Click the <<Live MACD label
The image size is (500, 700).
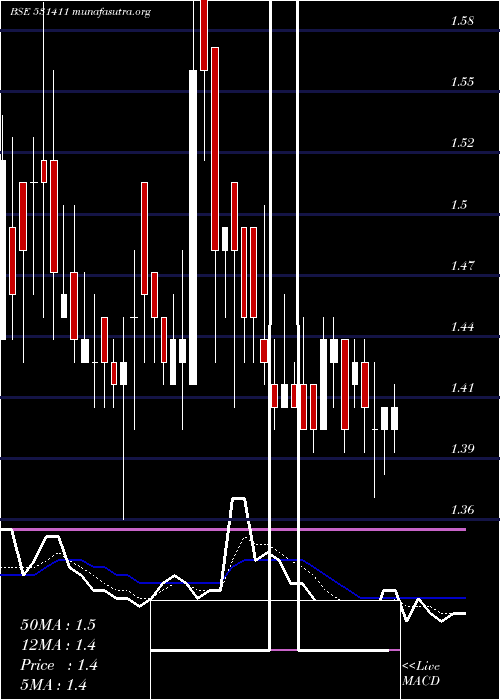click(421, 674)
